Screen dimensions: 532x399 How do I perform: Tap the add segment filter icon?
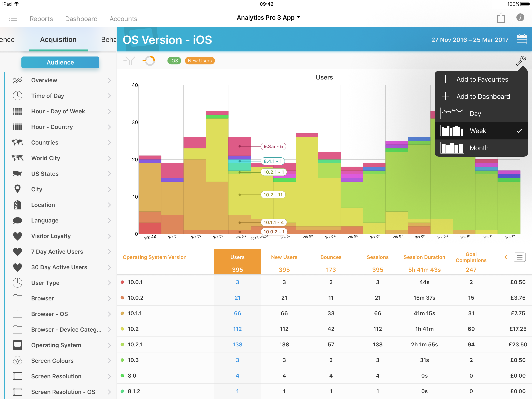click(129, 61)
